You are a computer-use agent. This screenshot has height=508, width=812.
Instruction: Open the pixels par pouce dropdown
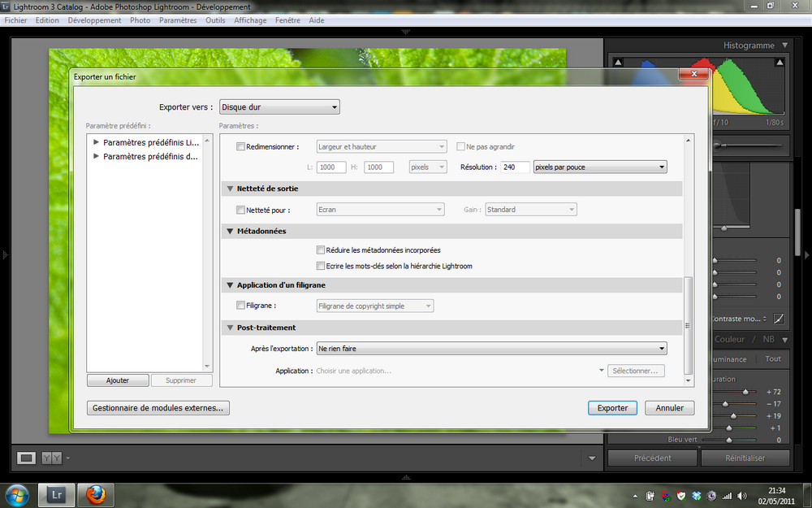tap(600, 167)
